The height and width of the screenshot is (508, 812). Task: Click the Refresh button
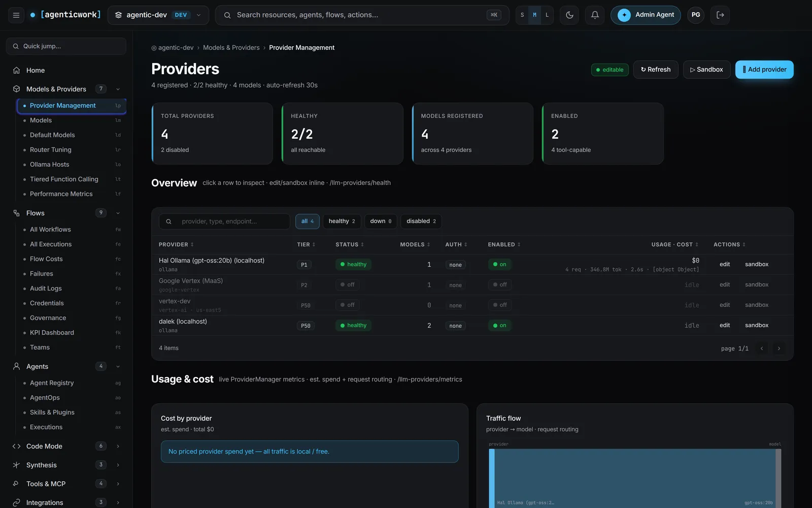click(x=656, y=70)
